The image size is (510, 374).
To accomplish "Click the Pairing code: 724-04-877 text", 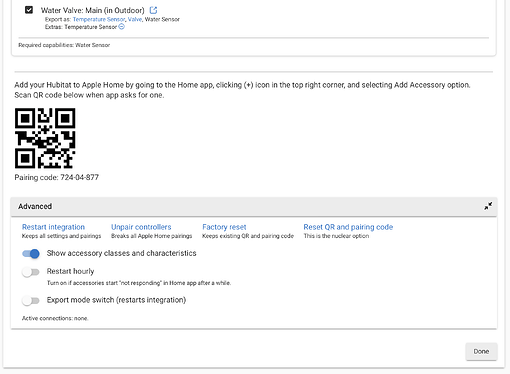I will (x=57, y=177).
